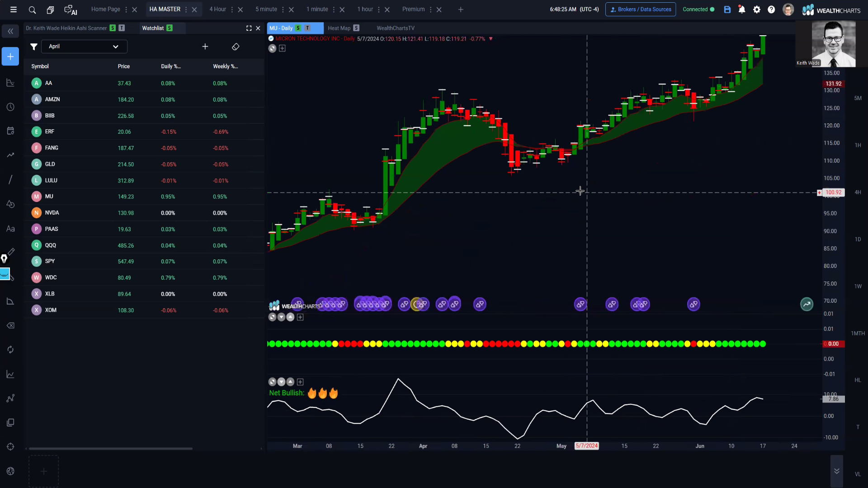The height and width of the screenshot is (488, 868).
Task: Click the teal trend arrow circle on chart
Action: click(x=807, y=304)
